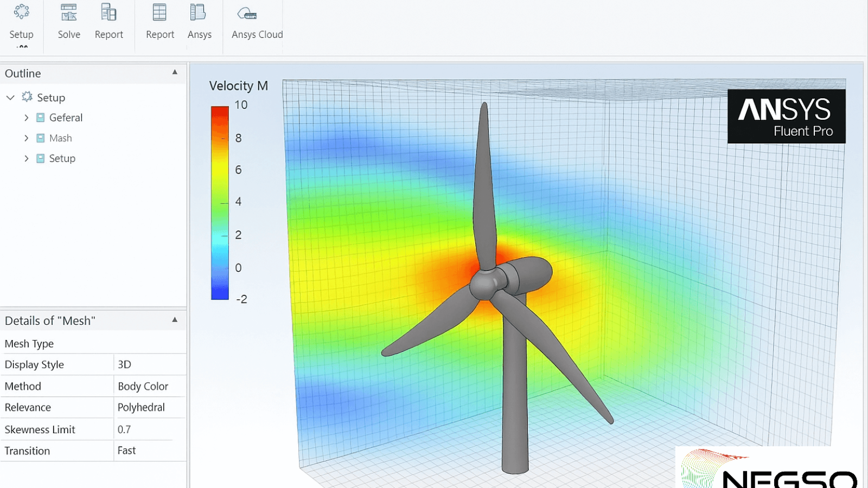The height and width of the screenshot is (488, 868).
Task: Click the gear icon beside Setup in Outline
Action: point(27,97)
